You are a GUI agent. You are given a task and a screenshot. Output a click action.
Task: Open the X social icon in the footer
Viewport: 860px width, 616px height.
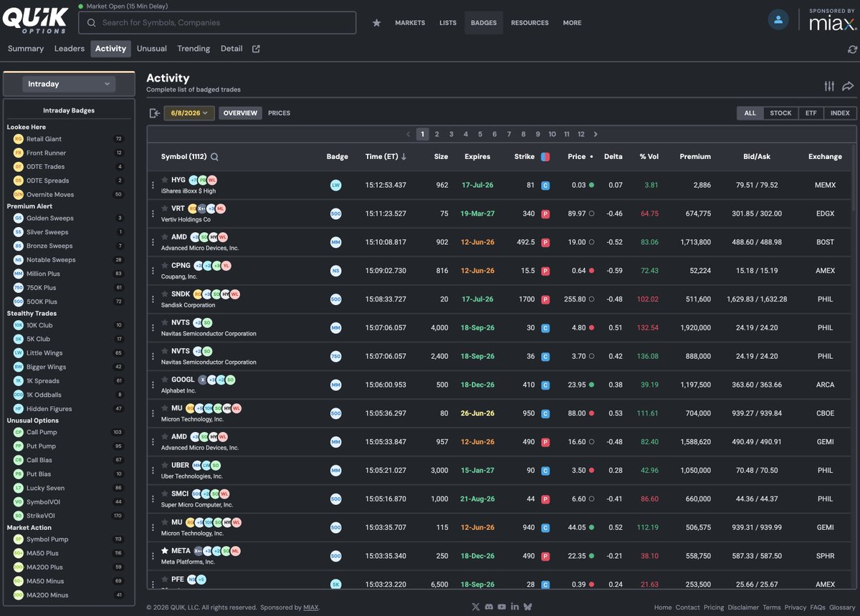click(x=476, y=607)
